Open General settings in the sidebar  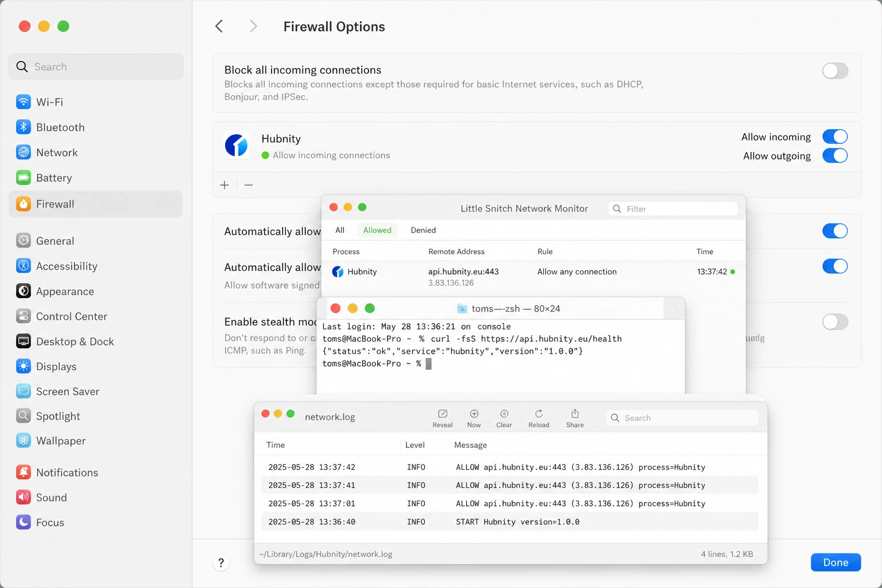click(95, 241)
